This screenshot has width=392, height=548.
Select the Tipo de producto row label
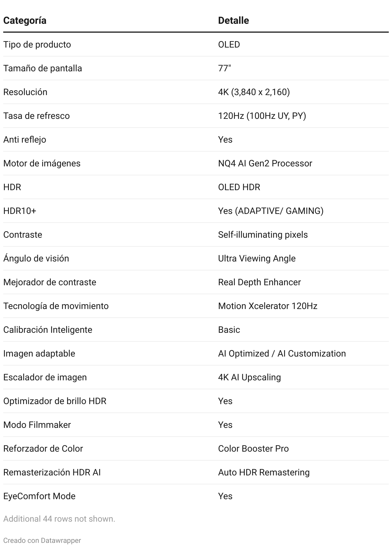pyautogui.click(x=37, y=44)
